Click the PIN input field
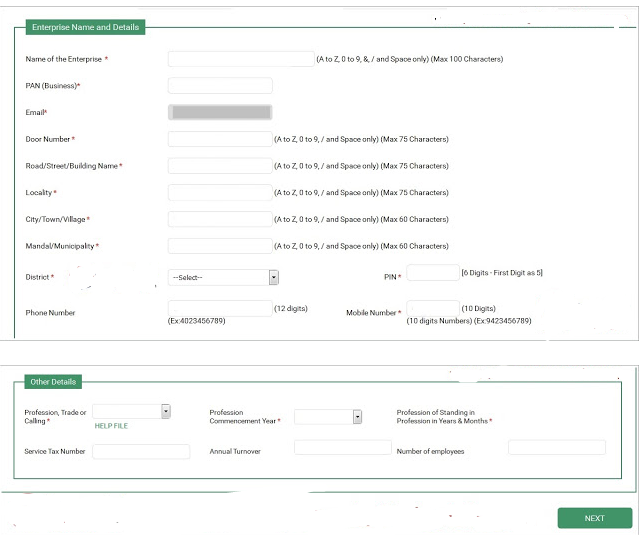Screen dimensions: 641x535 [x=433, y=273]
